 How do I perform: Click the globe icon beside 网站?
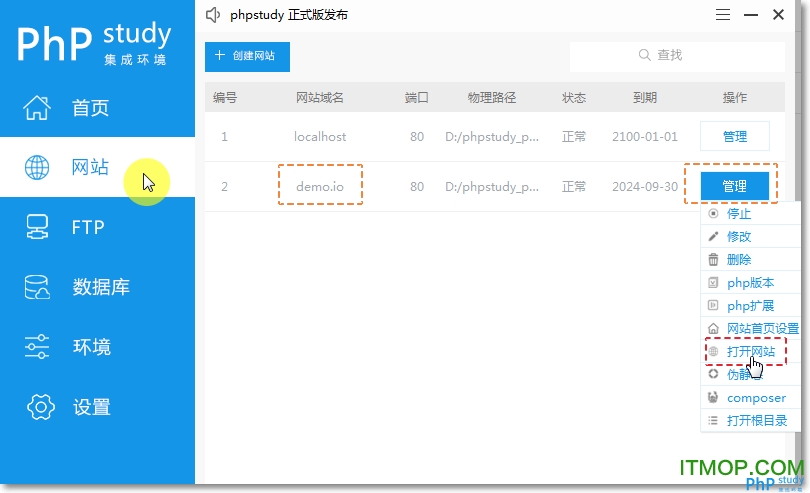point(37,167)
